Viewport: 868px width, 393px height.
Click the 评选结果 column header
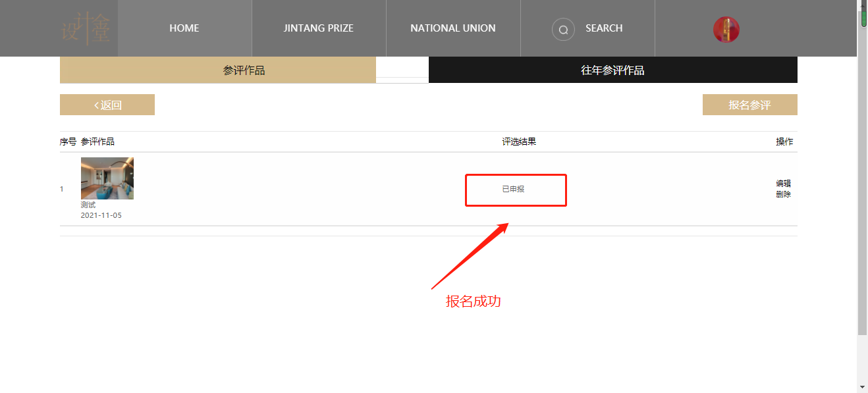(519, 142)
